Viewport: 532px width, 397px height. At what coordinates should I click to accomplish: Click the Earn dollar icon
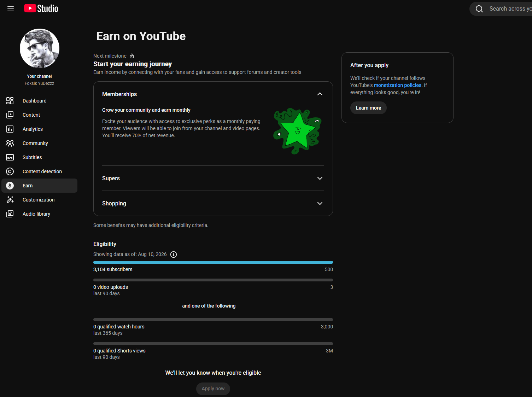tap(10, 186)
